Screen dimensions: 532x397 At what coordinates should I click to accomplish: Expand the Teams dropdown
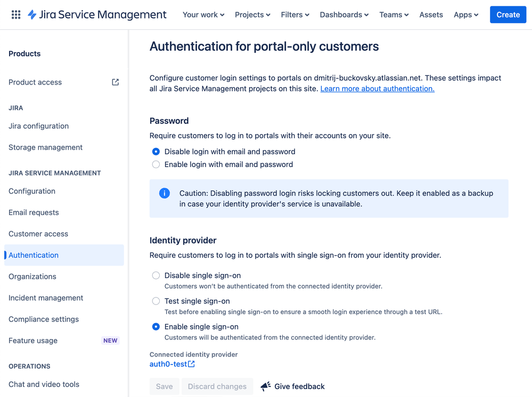(394, 14)
